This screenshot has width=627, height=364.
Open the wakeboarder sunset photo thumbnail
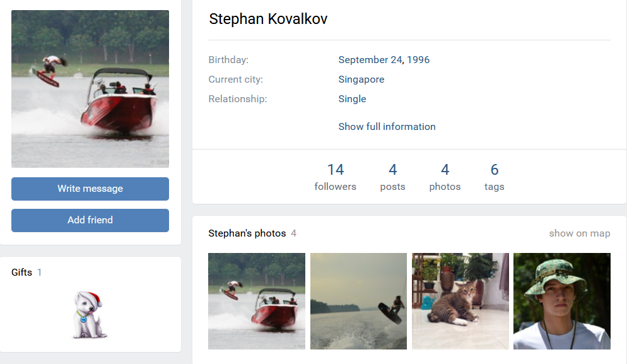(x=358, y=301)
